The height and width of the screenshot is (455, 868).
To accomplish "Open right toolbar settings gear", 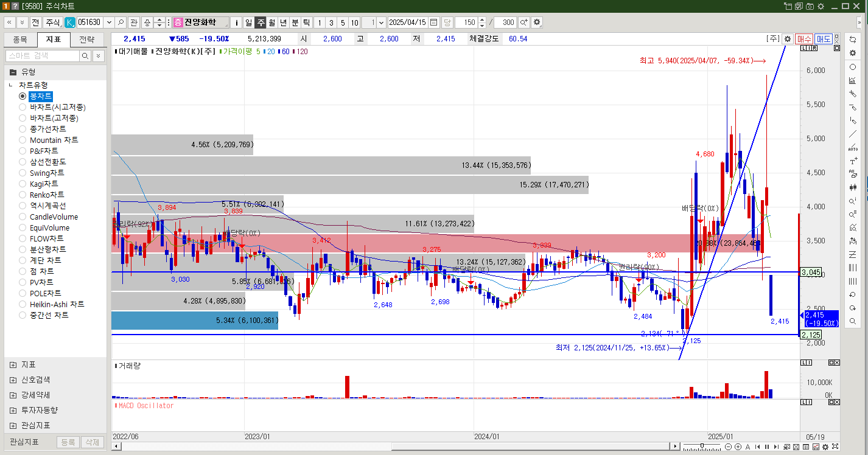I will pyautogui.click(x=853, y=53).
